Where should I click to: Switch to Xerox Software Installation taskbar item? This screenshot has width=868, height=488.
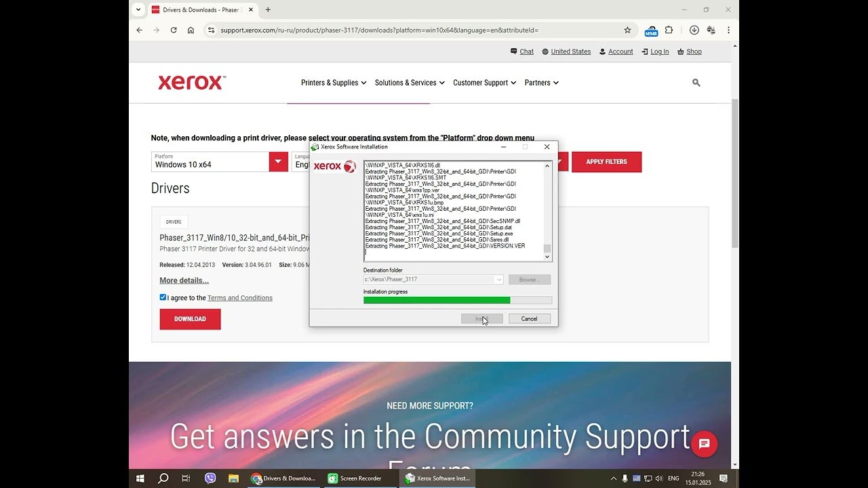click(x=437, y=479)
